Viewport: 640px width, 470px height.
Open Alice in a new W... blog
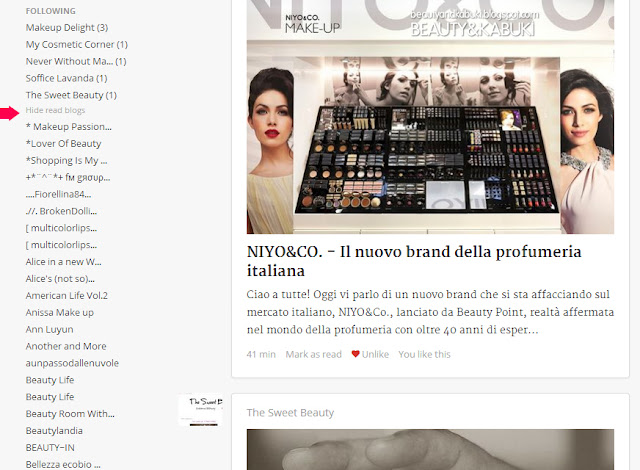(63, 262)
